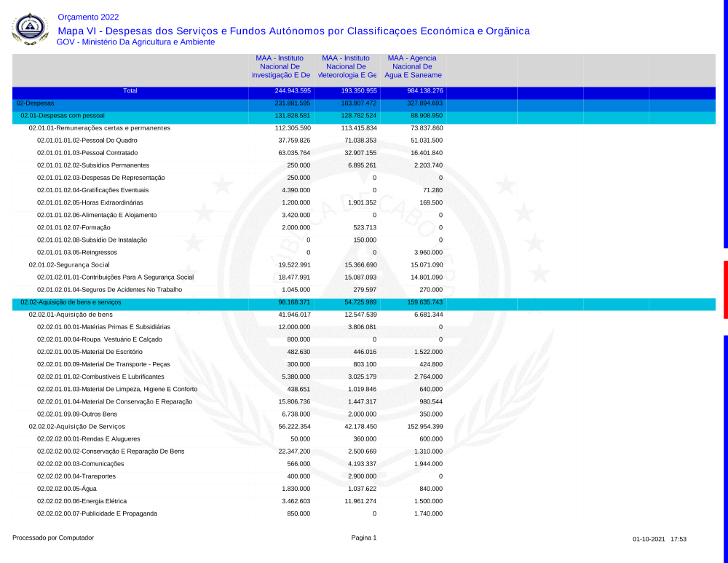
Task: Select the Agencia Nacional De Agua column header
Action: [412, 66]
